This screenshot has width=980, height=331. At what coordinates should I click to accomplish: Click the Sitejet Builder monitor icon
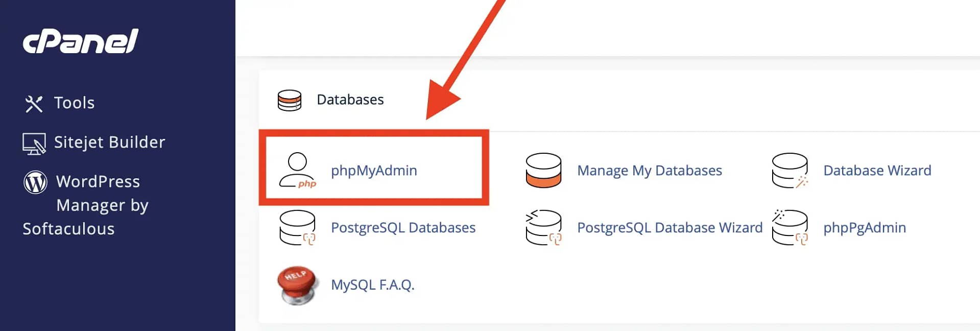tap(34, 144)
